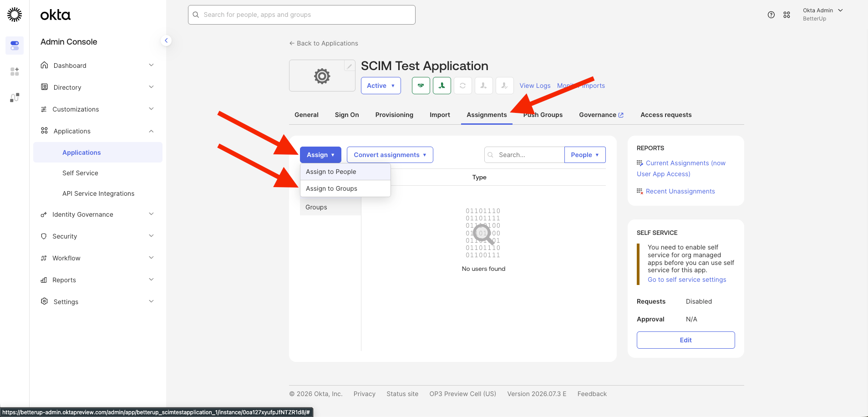Image resolution: width=868 pixels, height=417 pixels.
Task: Click the Type column header
Action: coord(479,177)
